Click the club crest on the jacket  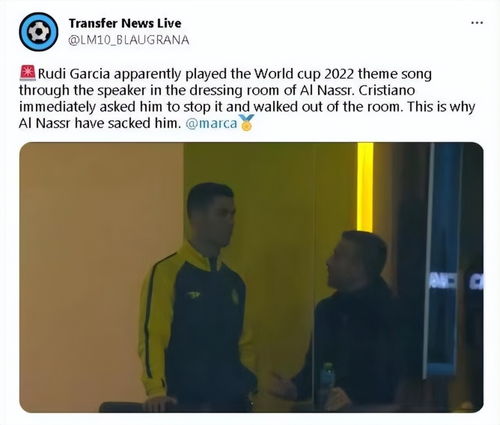pyautogui.click(x=235, y=296)
